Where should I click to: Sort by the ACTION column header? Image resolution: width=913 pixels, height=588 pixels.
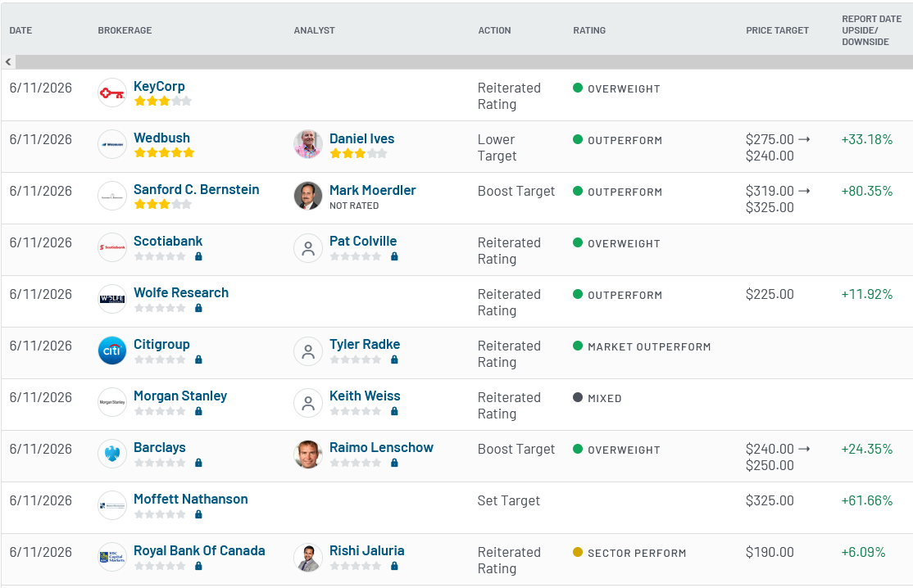(494, 30)
